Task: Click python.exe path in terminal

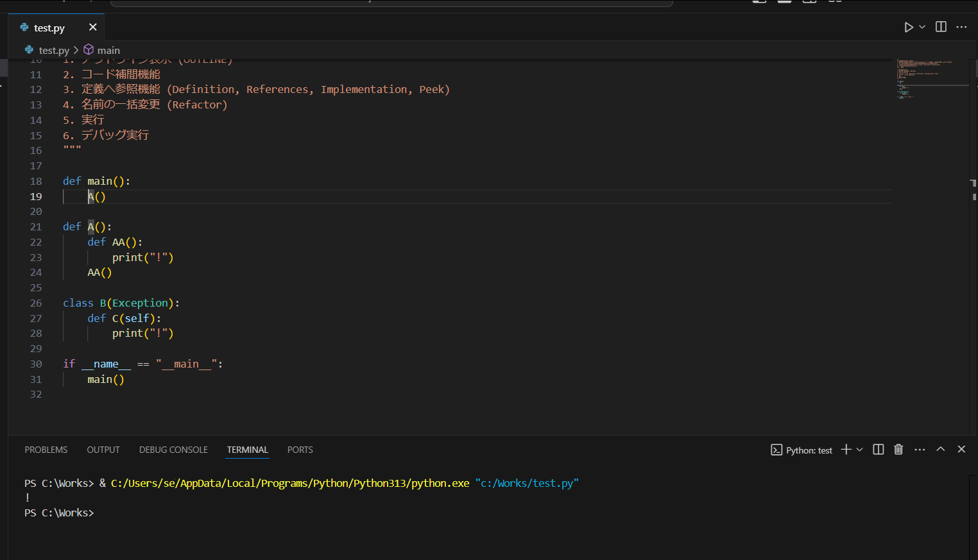Action: point(290,483)
